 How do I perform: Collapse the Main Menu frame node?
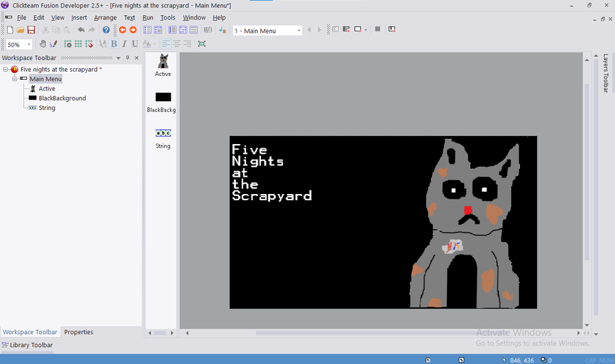[x=14, y=79]
